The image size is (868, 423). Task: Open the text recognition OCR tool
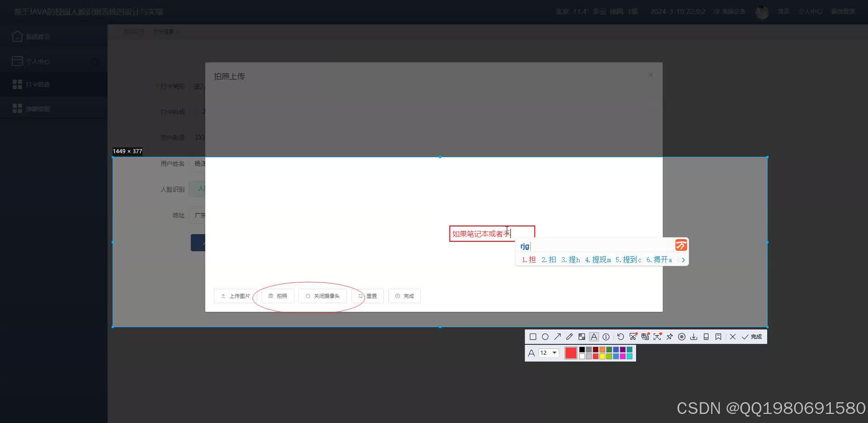[657, 337]
